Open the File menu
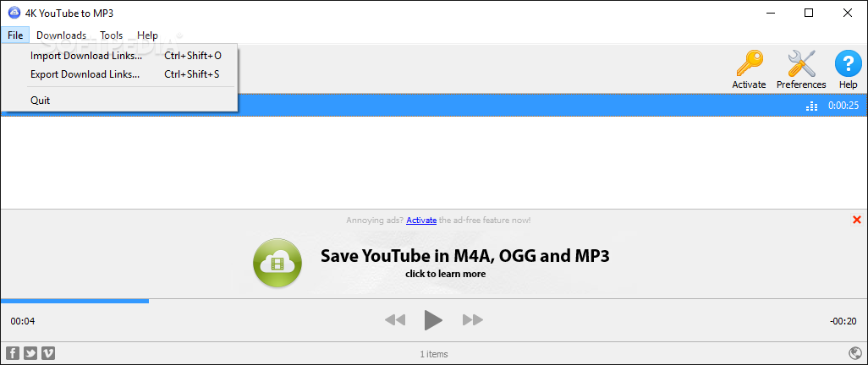The image size is (868, 365). point(15,35)
